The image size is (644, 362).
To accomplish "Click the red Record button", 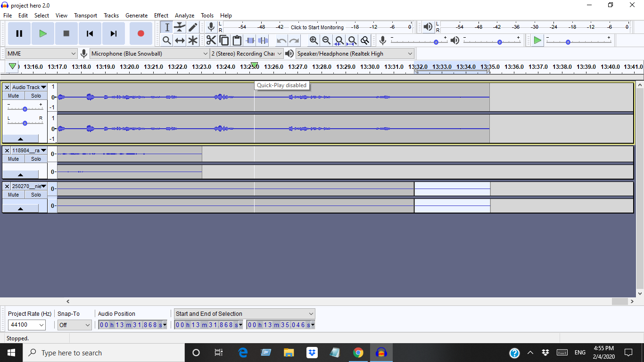I will [x=140, y=33].
